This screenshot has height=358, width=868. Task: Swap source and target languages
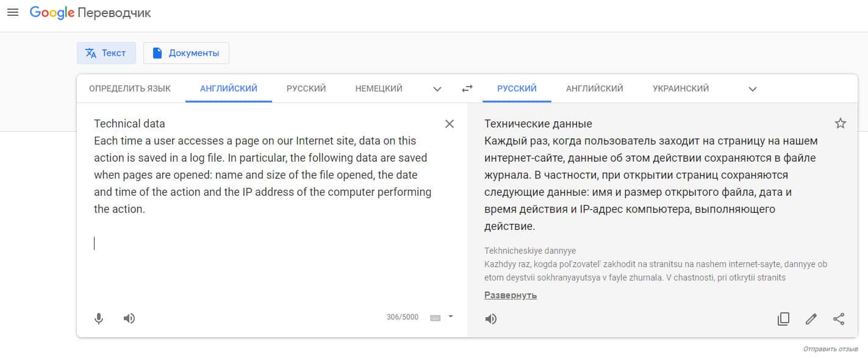pos(467,88)
